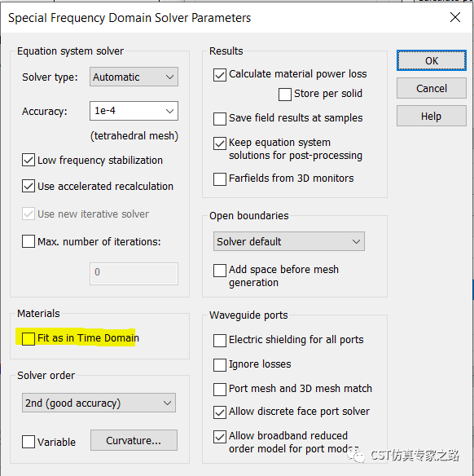The width and height of the screenshot is (474, 476).
Task: Toggle Farfields from 3D monitors
Action: click(x=220, y=179)
